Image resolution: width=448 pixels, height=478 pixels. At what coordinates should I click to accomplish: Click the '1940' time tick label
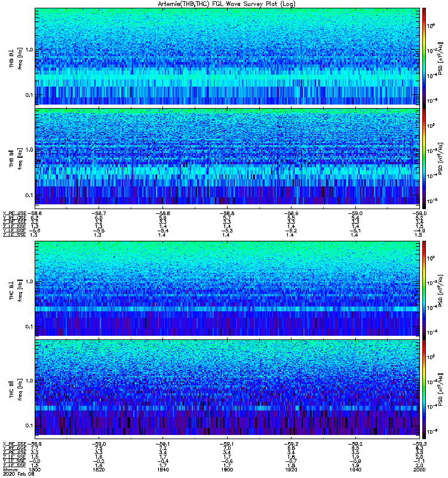tap(355, 470)
